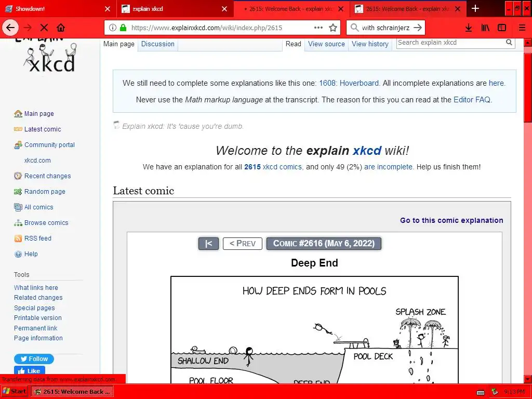Viewport: 532px width, 399px height.
Task: Click the Recent changes clock icon
Action: click(18, 176)
